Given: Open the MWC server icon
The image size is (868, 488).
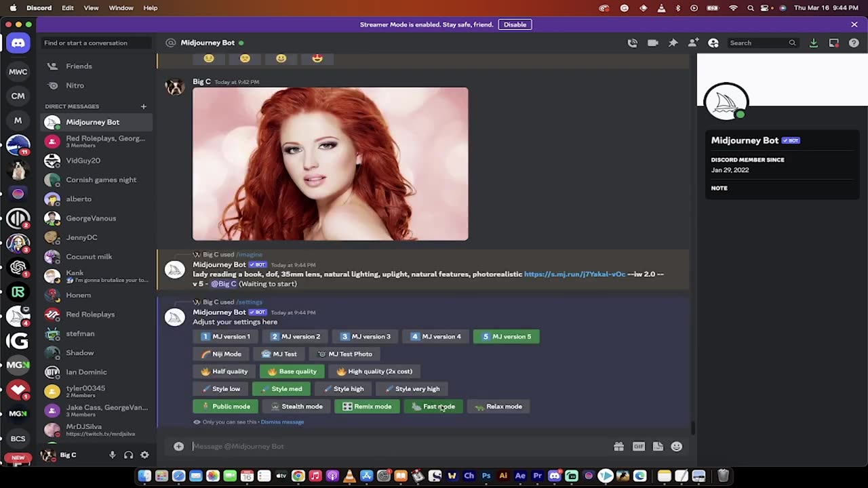Looking at the screenshot, I should point(18,71).
